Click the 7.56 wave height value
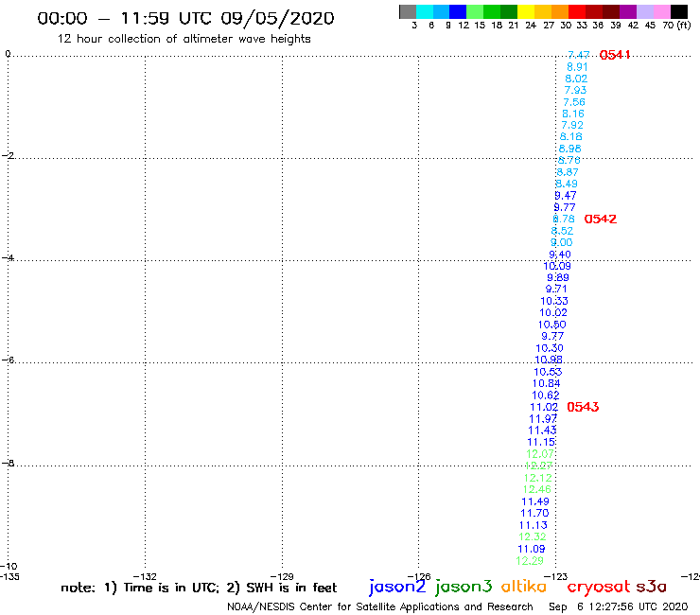The image size is (700, 615). click(574, 102)
